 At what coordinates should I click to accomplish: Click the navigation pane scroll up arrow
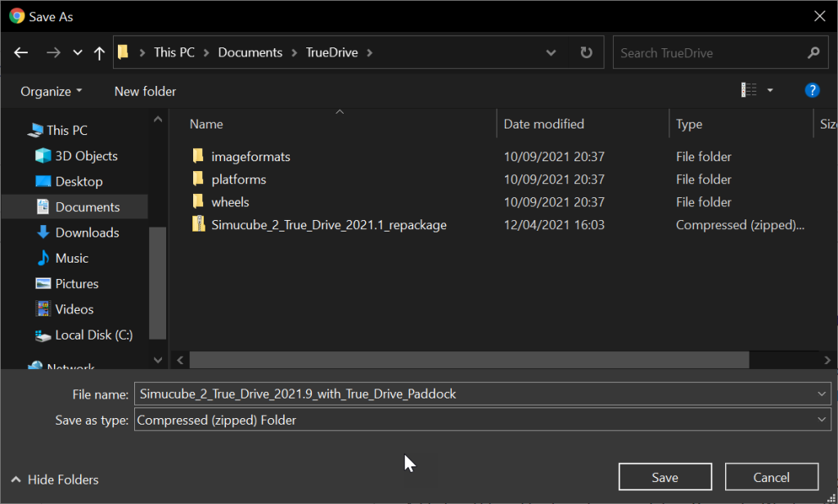158,119
